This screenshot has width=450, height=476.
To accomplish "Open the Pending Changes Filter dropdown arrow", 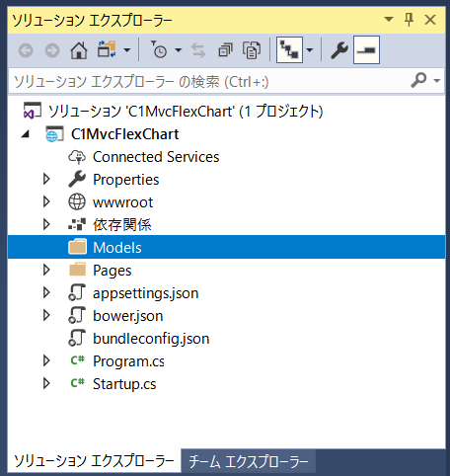I will tap(179, 50).
